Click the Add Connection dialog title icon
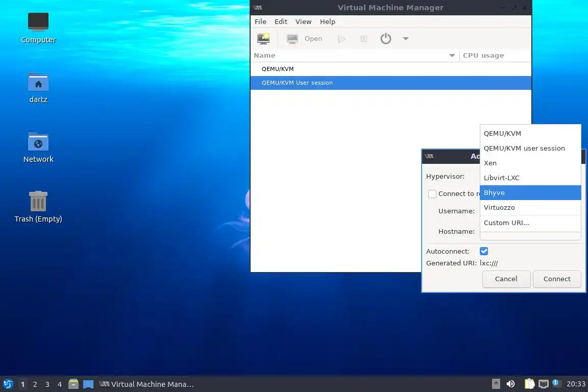Screen dimensions: 588x392 pyautogui.click(x=429, y=156)
